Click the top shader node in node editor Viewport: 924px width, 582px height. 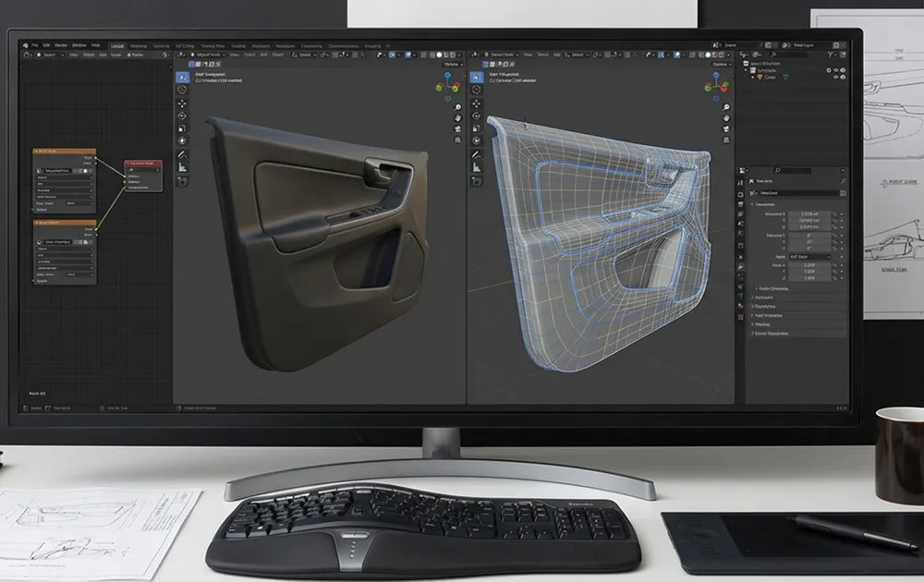point(65,151)
